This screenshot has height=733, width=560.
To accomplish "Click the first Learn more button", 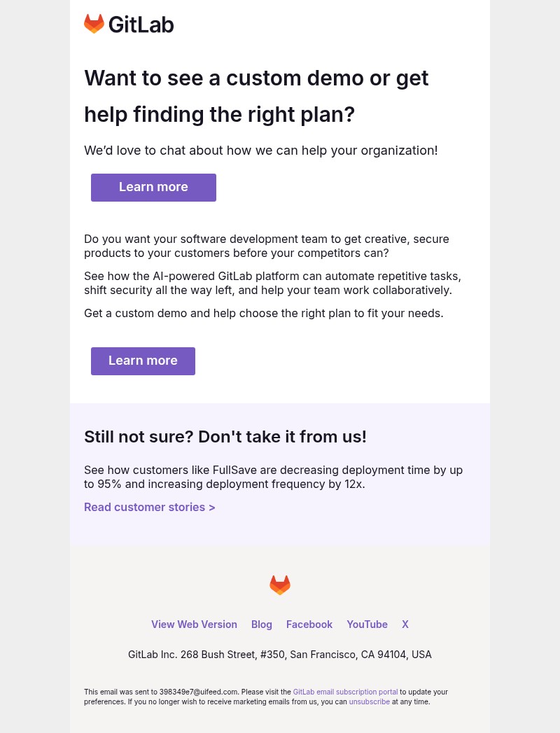I will [x=153, y=187].
